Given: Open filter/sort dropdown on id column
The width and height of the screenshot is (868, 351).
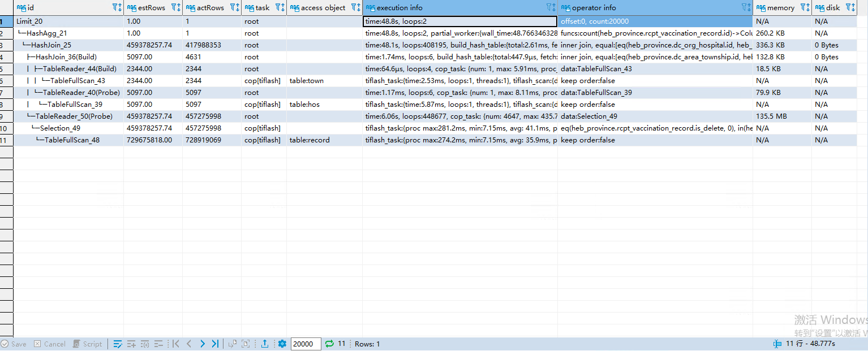Looking at the screenshot, I should point(117,8).
